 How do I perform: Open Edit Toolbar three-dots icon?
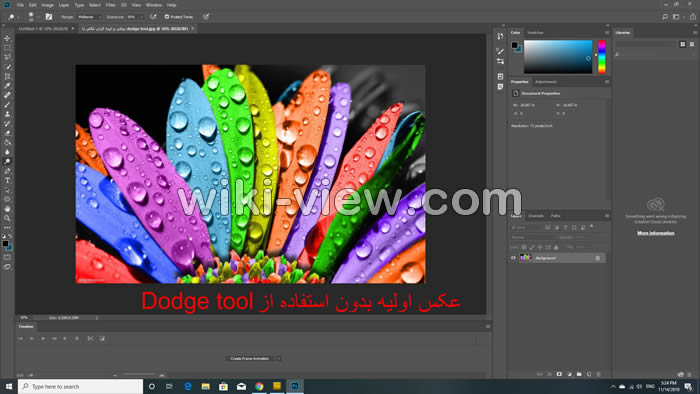tap(7, 228)
